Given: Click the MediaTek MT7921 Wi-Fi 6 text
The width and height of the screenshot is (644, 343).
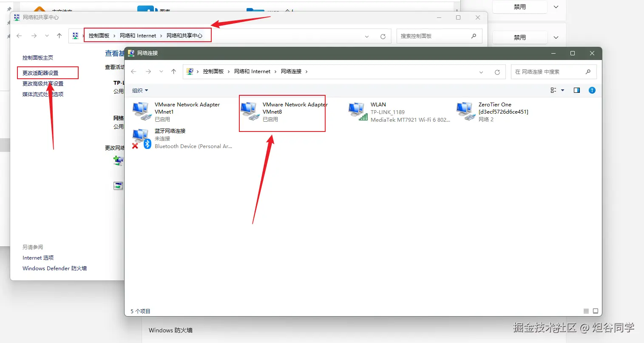Looking at the screenshot, I should pyautogui.click(x=410, y=120).
